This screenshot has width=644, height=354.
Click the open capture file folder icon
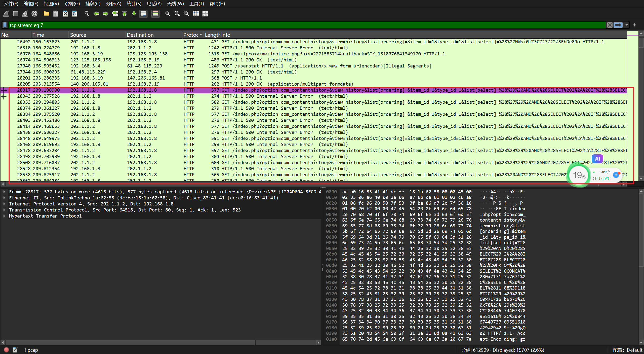[46, 14]
